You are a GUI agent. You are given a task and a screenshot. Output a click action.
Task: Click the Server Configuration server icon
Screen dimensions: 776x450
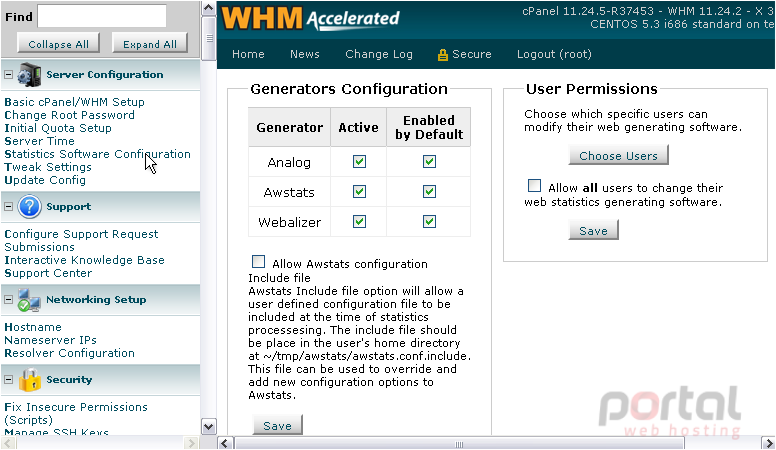click(x=29, y=75)
